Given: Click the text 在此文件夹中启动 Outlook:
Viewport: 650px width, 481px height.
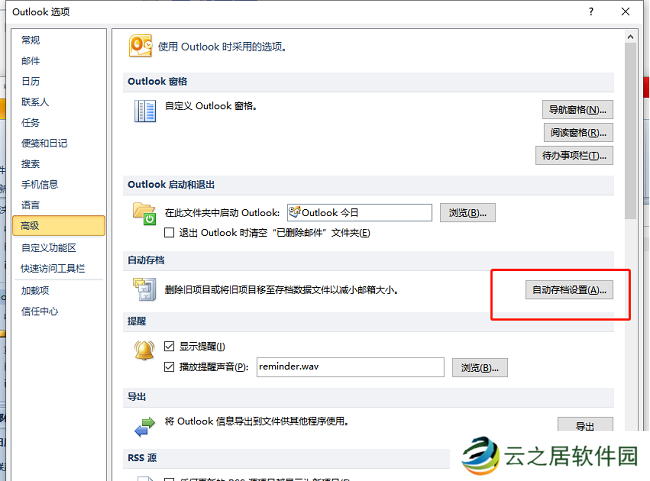Looking at the screenshot, I should [x=222, y=213].
